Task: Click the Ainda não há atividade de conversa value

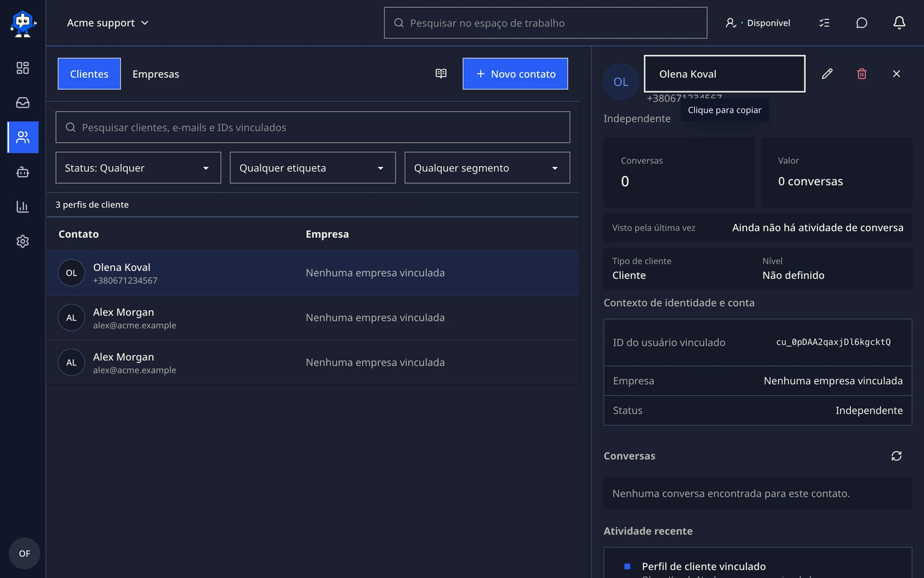Action: click(818, 228)
